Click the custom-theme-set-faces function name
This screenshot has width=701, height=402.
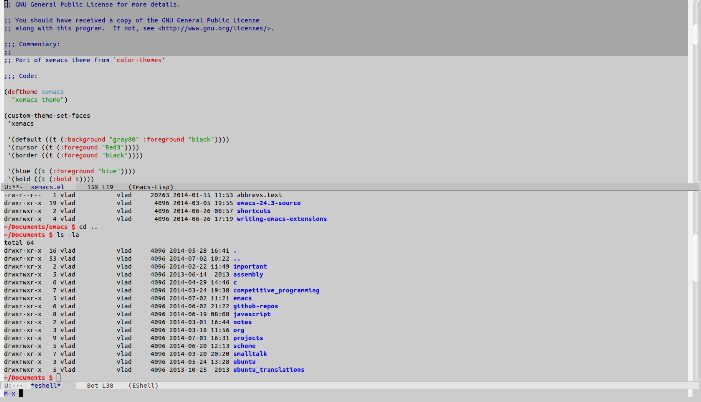(x=47, y=115)
